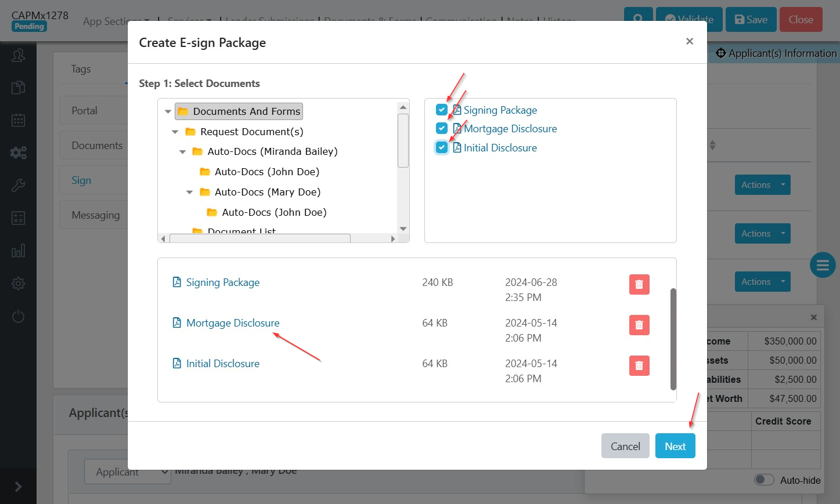Open the calendar icon in the sidebar
Image resolution: width=840 pixels, height=504 pixels.
[x=18, y=120]
